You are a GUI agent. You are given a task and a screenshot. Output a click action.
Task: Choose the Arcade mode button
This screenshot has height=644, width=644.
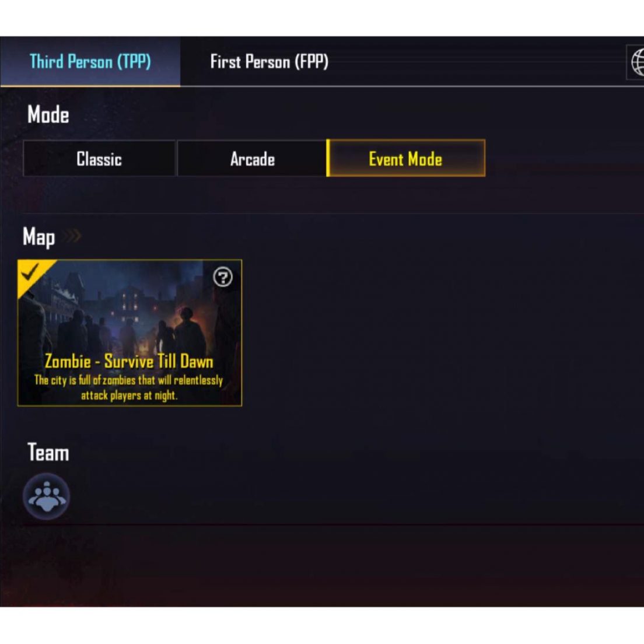coord(252,159)
